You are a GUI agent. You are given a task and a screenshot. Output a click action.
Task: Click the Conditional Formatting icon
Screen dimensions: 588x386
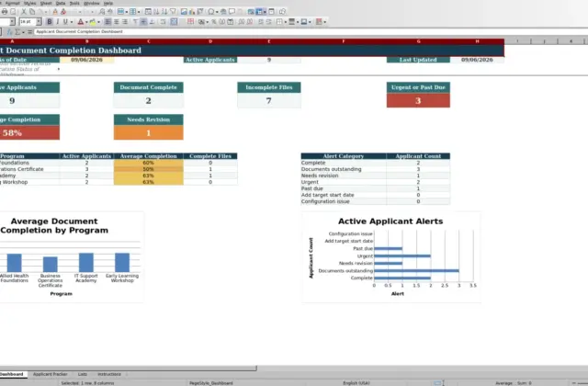point(320,22)
